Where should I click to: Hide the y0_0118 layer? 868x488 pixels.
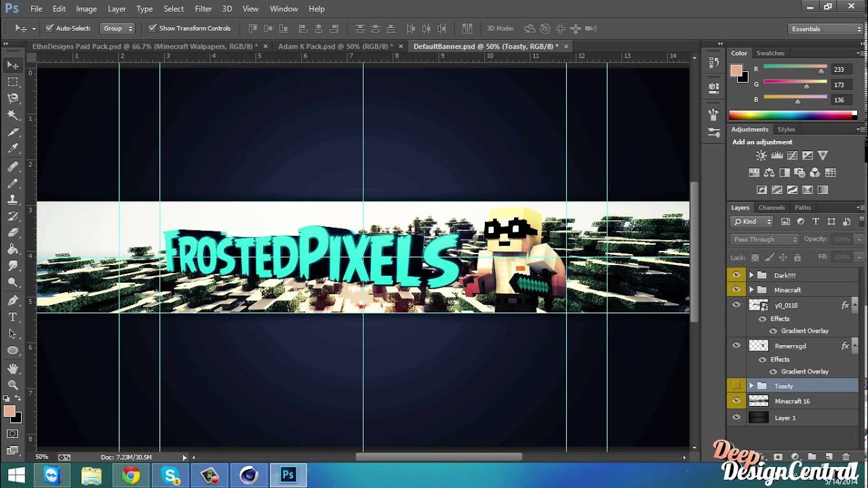point(736,305)
